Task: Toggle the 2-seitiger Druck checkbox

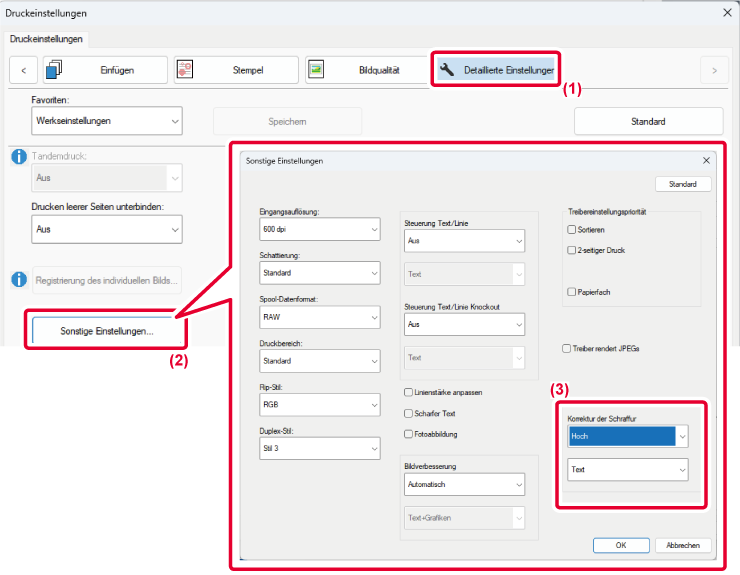Action: coord(571,250)
